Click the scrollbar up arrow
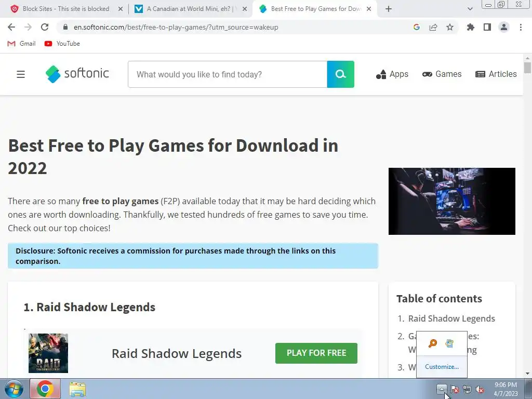532x399 pixels. coord(527,58)
